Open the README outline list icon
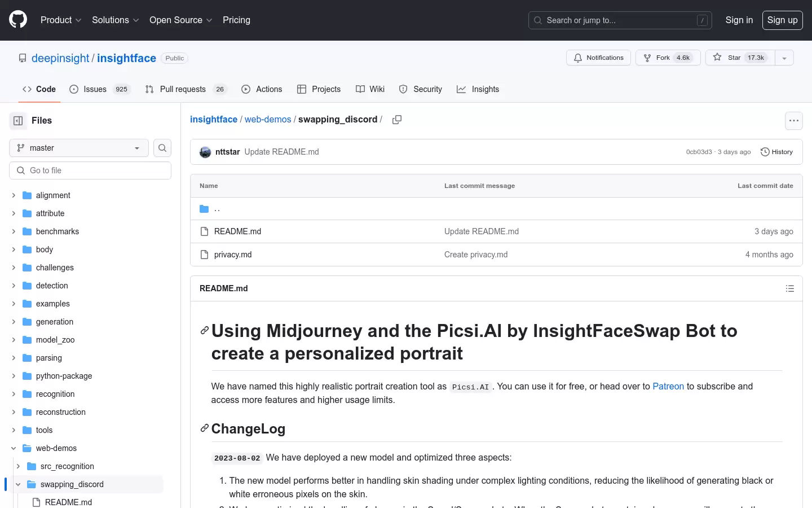The width and height of the screenshot is (812, 508). [790, 288]
